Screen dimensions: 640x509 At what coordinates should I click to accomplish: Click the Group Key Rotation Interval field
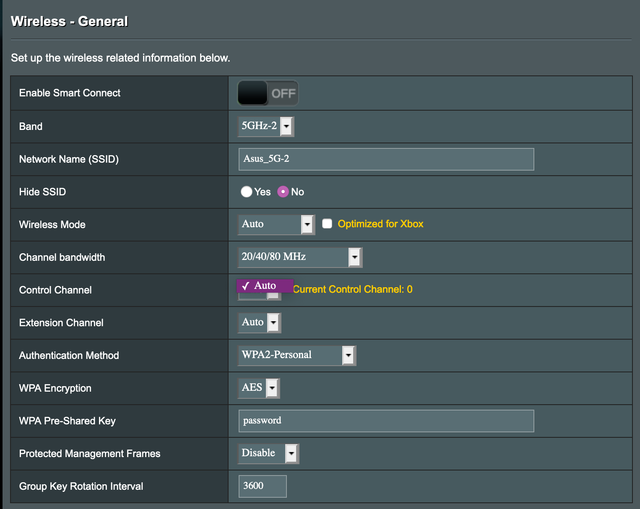[x=262, y=486]
